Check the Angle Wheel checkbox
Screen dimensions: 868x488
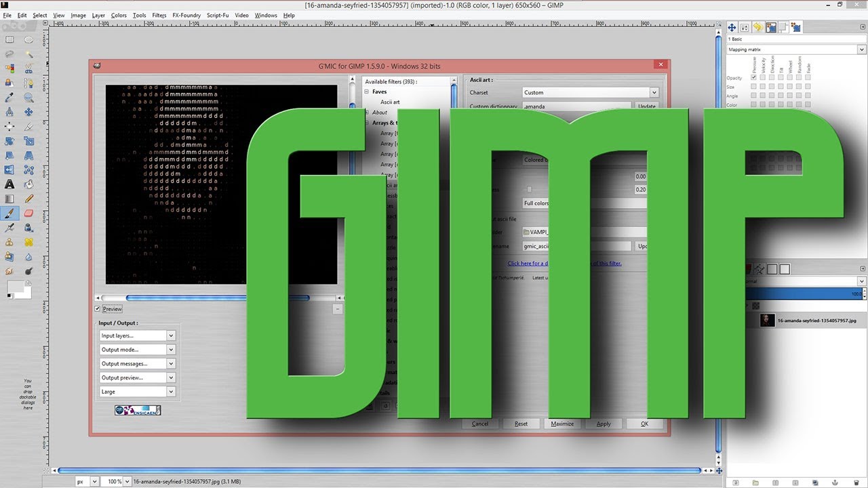pyautogui.click(x=790, y=96)
